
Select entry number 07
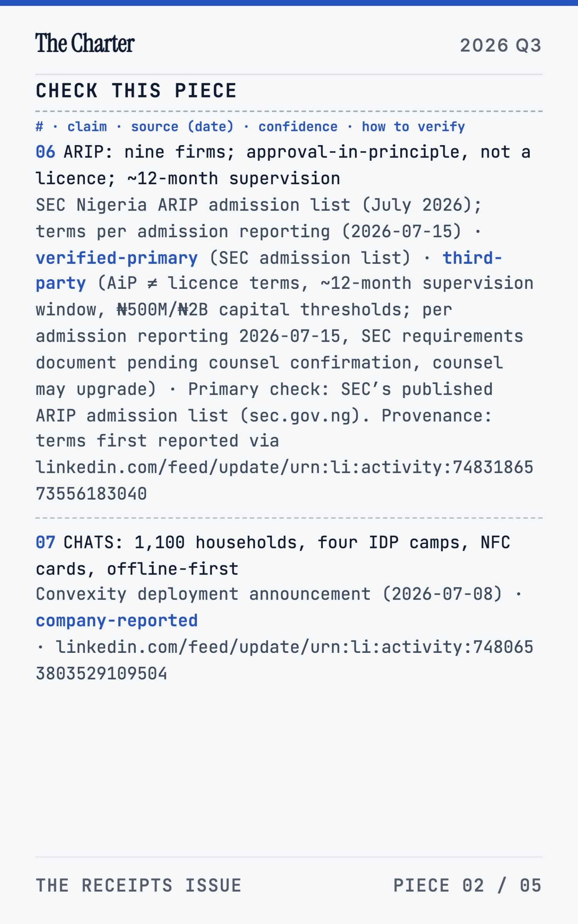tap(45, 543)
